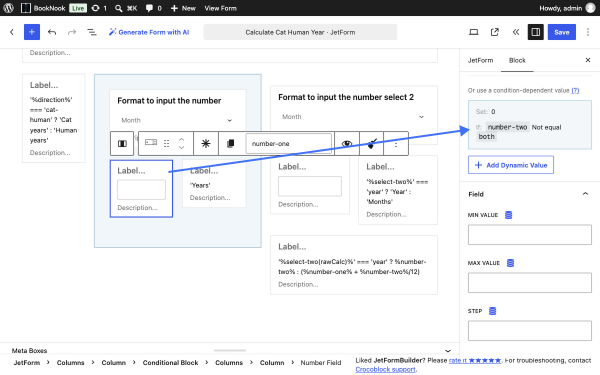Toggle the settings sidebar panel
This screenshot has height=375, width=600.
coord(536,32)
